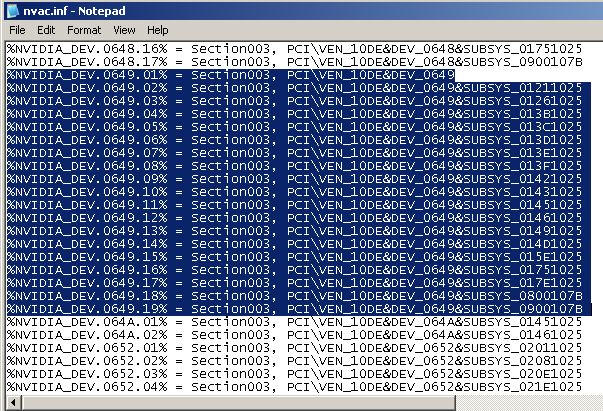Click the line starting %NVIDIA_DEV.0649.06%
Image resolution: width=603 pixels, height=411 pixels.
click(295, 140)
